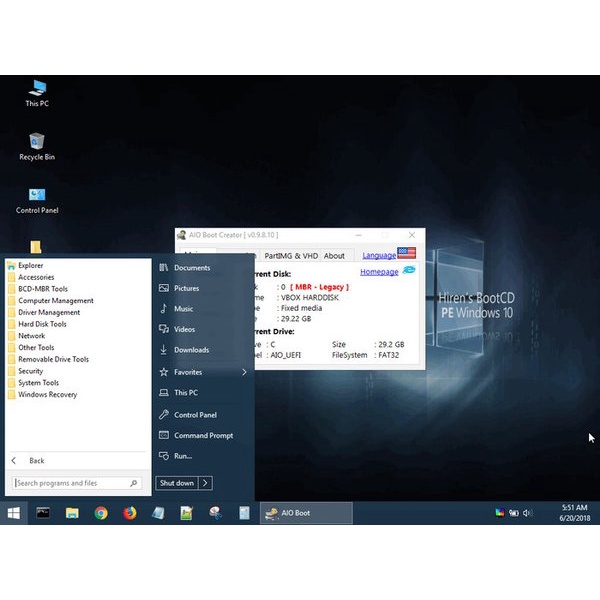The height and width of the screenshot is (600, 600).
Task: Expand the Favorites submenu arrow
Action: pyautogui.click(x=244, y=372)
